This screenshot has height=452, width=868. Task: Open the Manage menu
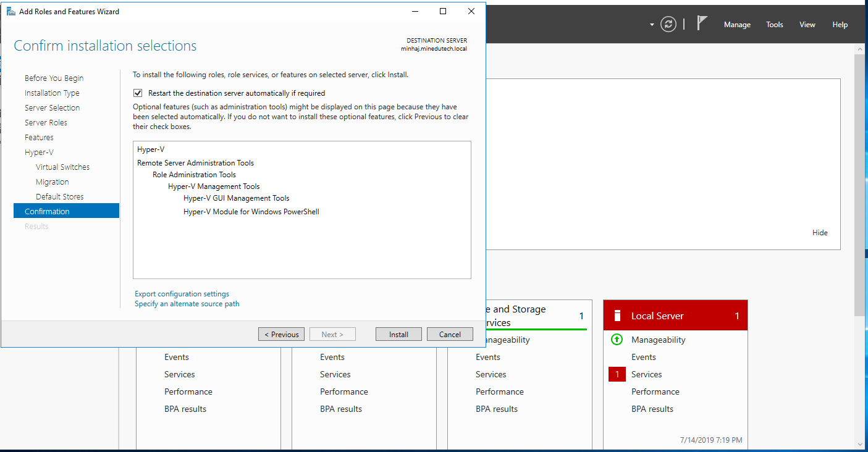click(737, 25)
